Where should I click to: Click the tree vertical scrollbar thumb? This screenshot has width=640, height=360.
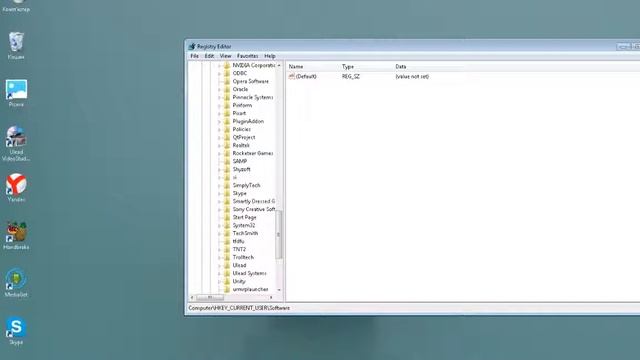point(279,235)
